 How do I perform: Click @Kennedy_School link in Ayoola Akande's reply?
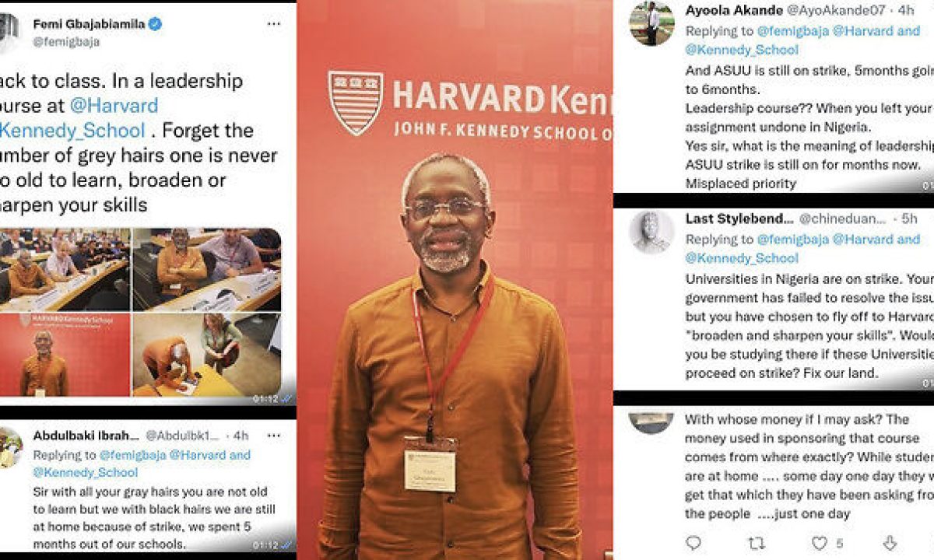click(742, 49)
